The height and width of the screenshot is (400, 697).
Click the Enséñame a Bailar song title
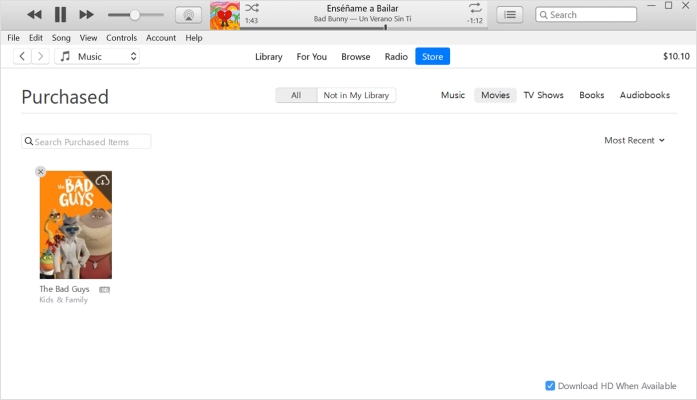pyautogui.click(x=362, y=8)
